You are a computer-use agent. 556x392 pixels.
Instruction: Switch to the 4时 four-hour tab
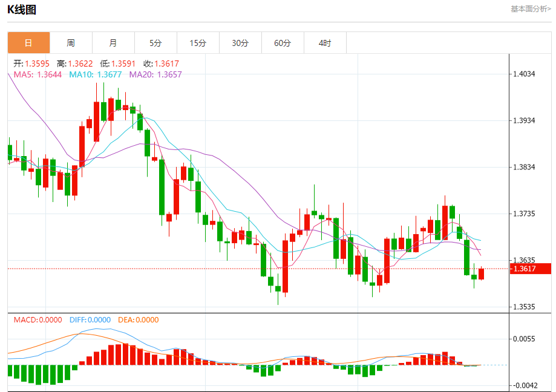[x=325, y=43]
